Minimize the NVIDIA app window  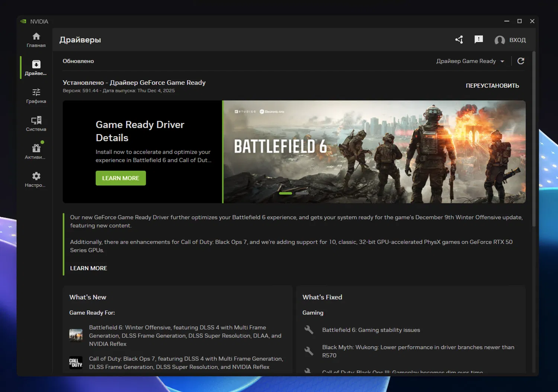(507, 21)
